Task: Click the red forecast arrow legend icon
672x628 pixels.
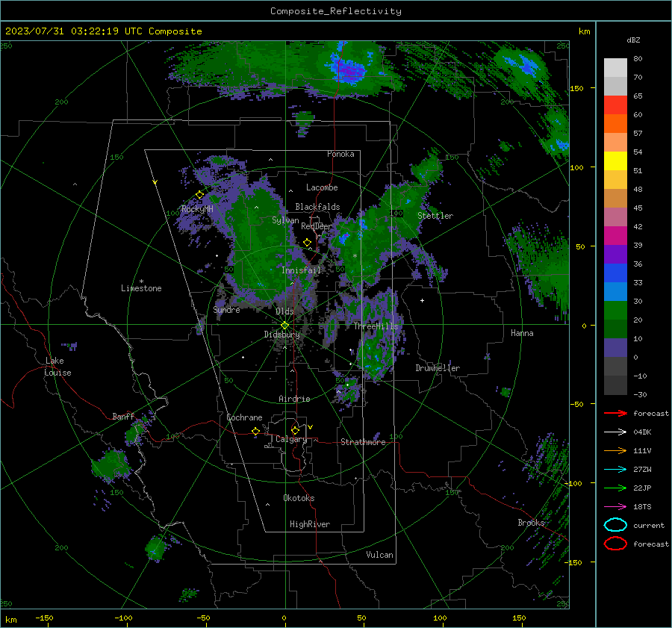Action: coord(615,413)
